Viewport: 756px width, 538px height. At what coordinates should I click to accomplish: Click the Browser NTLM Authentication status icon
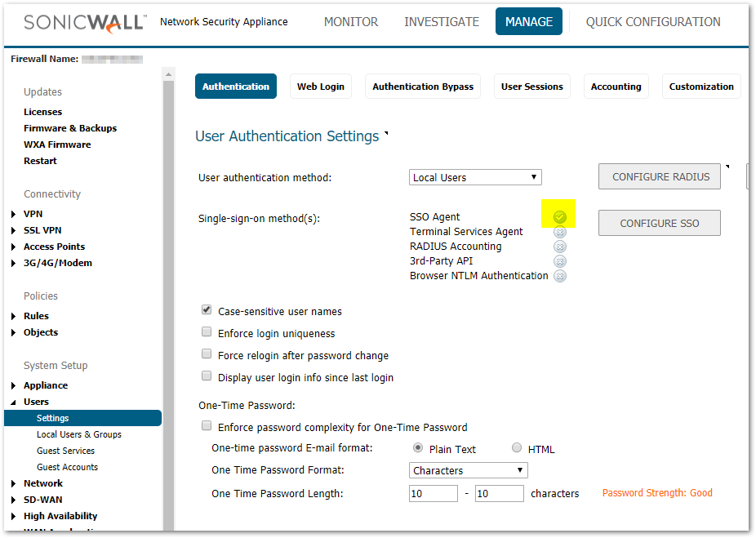tap(560, 276)
